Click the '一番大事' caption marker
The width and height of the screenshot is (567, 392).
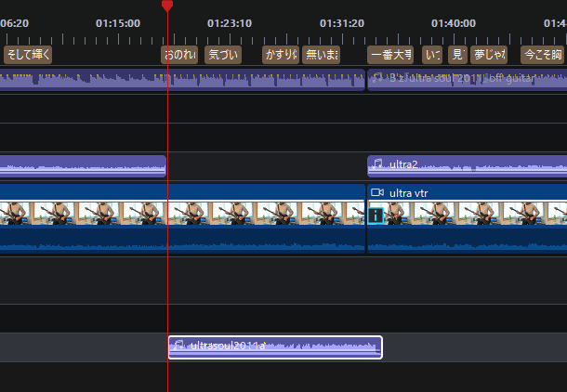pyautogui.click(x=390, y=55)
